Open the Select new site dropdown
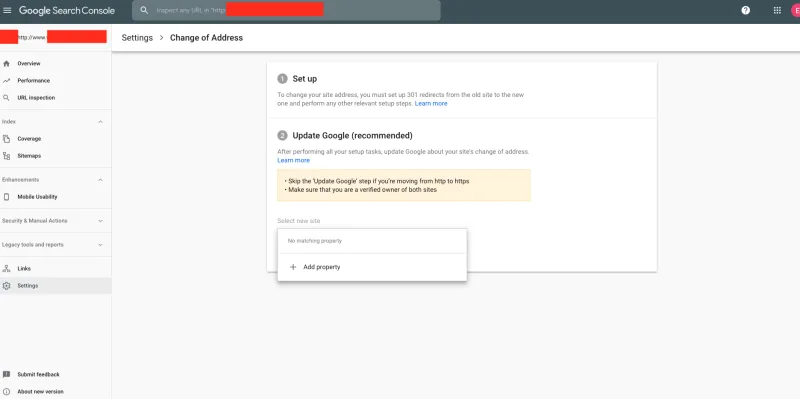 pyautogui.click(x=299, y=221)
